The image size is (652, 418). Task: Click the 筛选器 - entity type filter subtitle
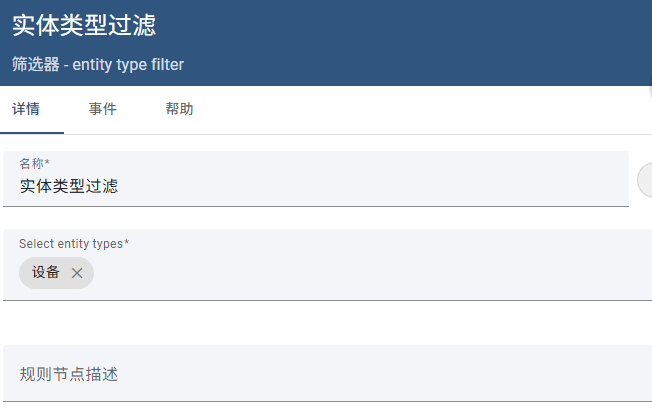(x=98, y=64)
